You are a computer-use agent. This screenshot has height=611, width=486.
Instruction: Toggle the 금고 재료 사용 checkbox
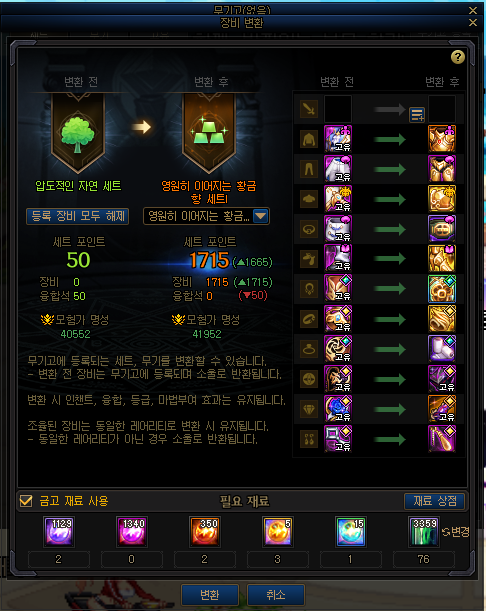click(26, 501)
